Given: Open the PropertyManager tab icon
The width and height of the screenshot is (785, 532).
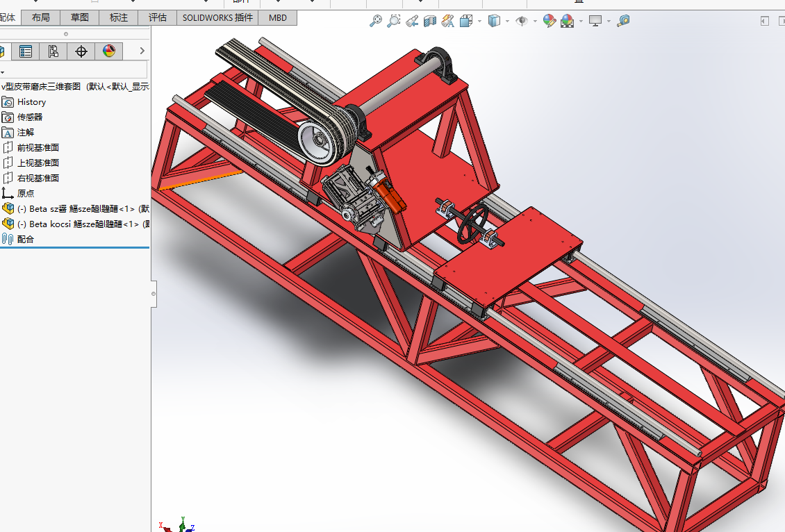Looking at the screenshot, I should [26, 51].
